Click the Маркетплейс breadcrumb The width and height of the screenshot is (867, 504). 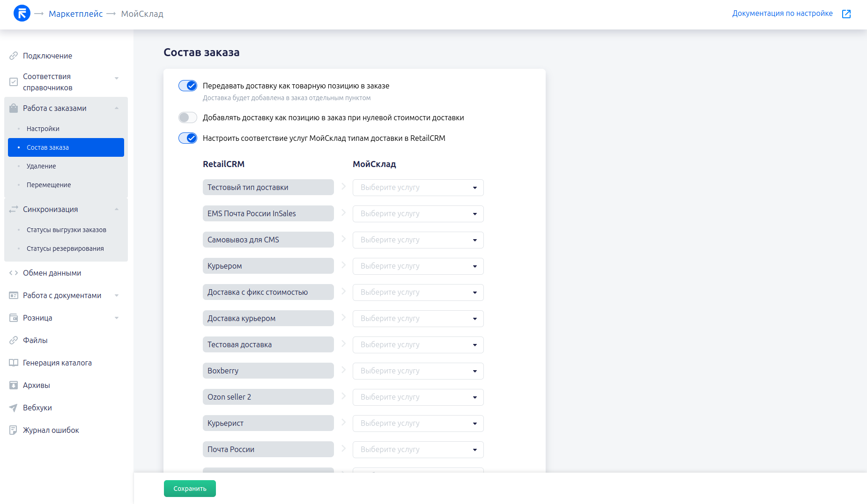(76, 14)
